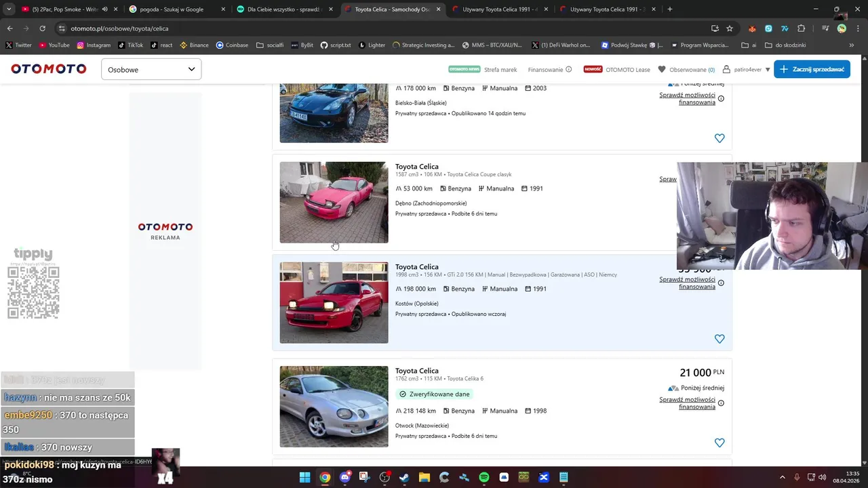Open Instagram bookmark

coord(94,45)
